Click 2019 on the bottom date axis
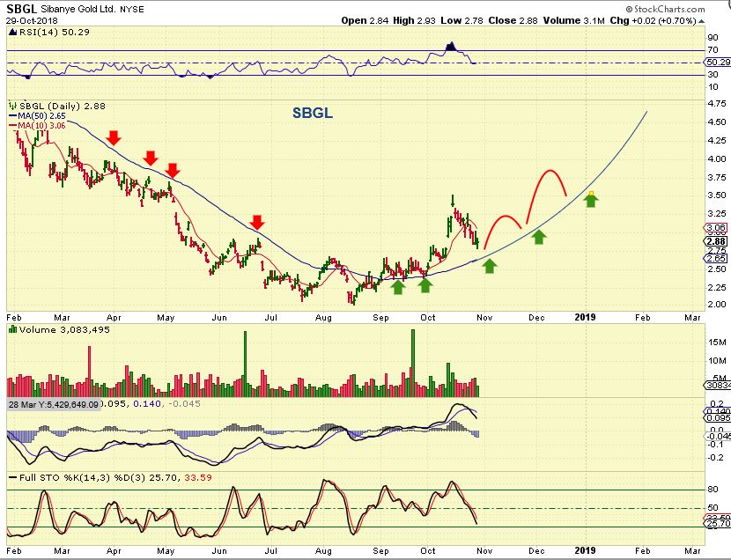 point(585,551)
